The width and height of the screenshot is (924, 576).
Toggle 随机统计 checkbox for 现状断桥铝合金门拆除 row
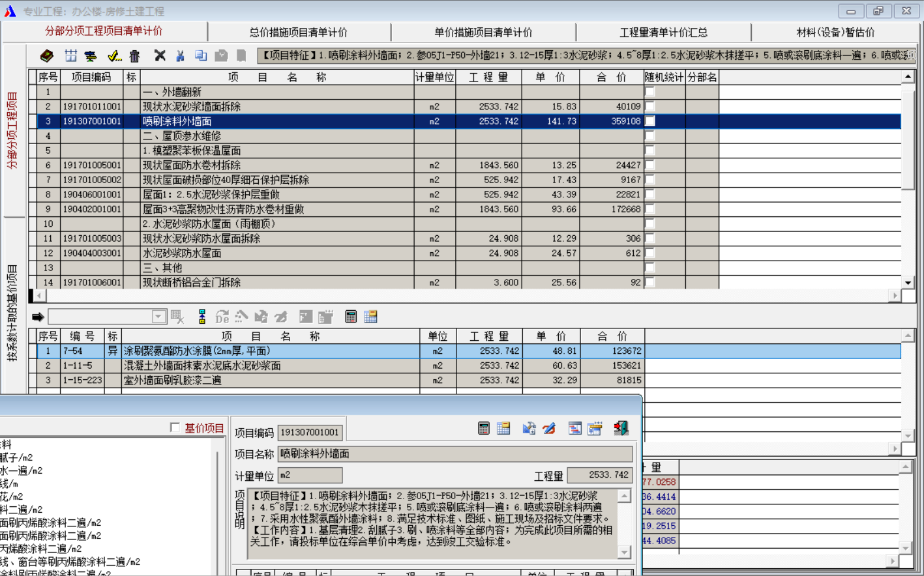(x=650, y=282)
